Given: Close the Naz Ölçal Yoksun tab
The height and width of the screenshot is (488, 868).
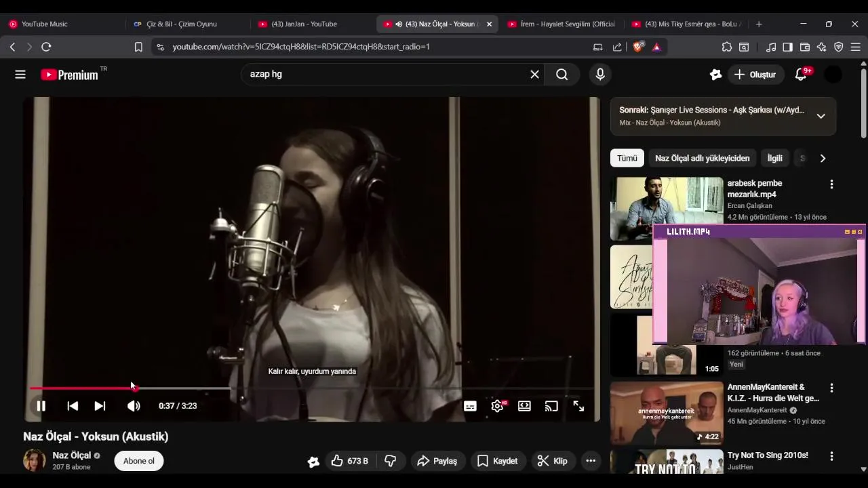Looking at the screenshot, I should pos(490,24).
